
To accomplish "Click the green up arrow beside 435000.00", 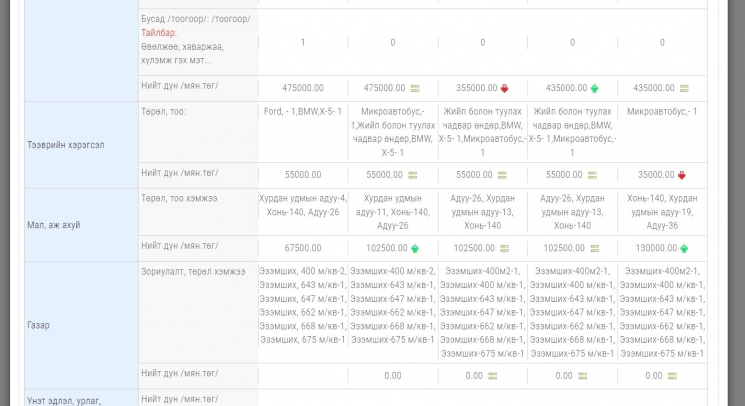I will click(594, 88).
